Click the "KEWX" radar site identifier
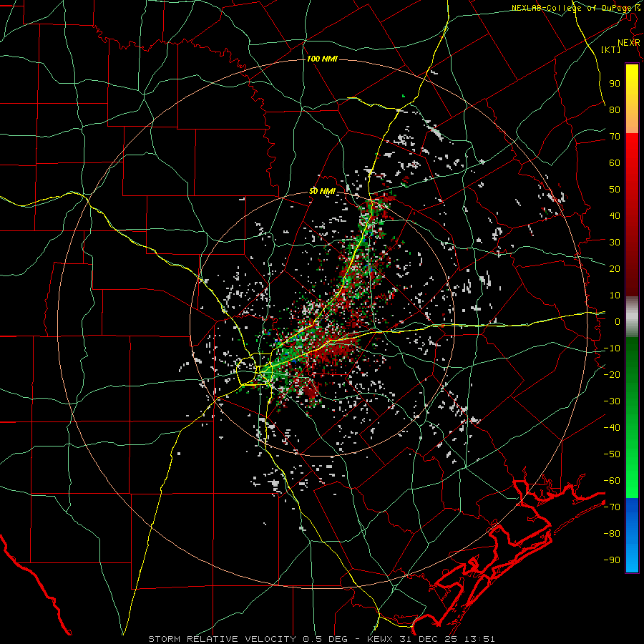The width and height of the screenshot is (644, 644). [381, 639]
